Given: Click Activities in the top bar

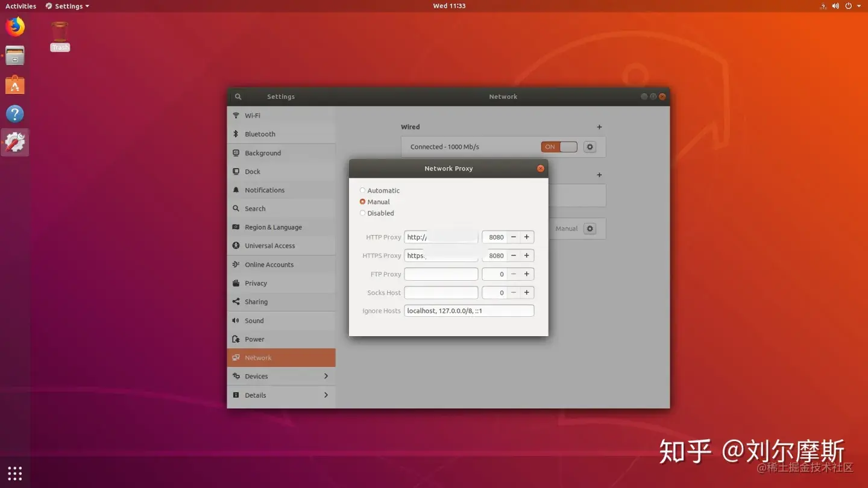Looking at the screenshot, I should point(21,6).
